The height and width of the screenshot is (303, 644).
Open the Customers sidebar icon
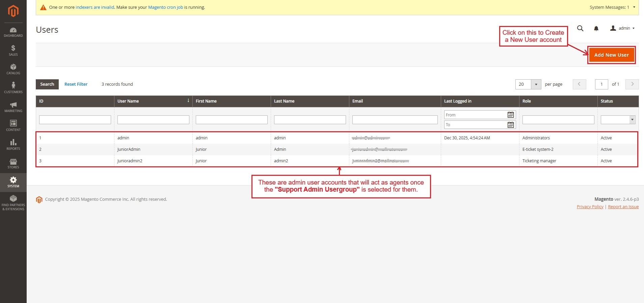[13, 87]
